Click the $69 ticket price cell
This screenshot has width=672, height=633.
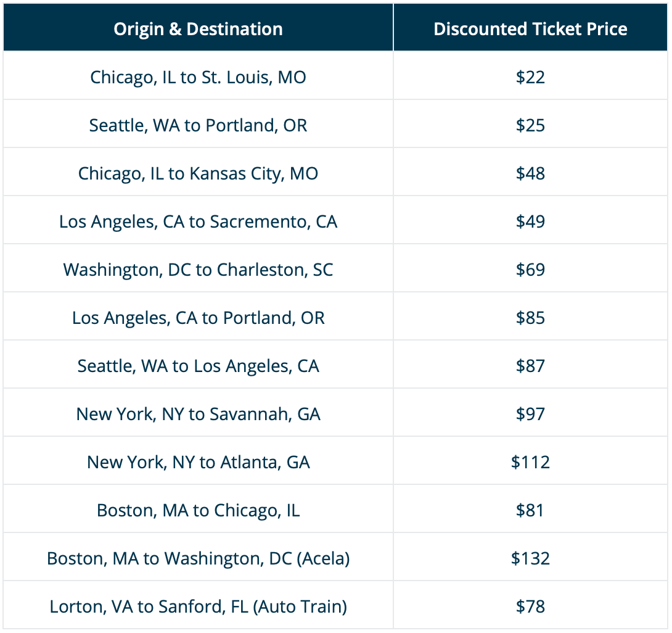pos(530,270)
